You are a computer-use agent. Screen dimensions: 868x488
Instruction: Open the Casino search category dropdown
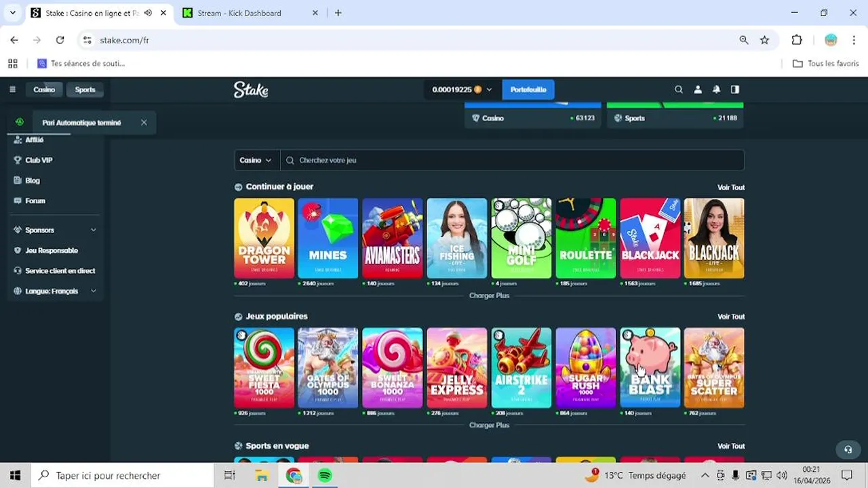pyautogui.click(x=256, y=160)
